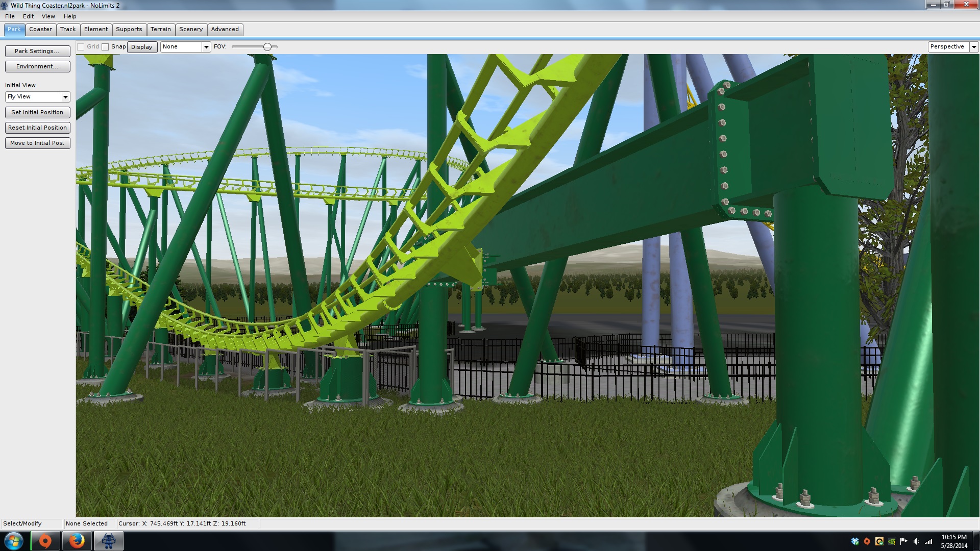Screen dimensions: 980x551
Task: Click the clock and date display
Action: click(x=953, y=541)
